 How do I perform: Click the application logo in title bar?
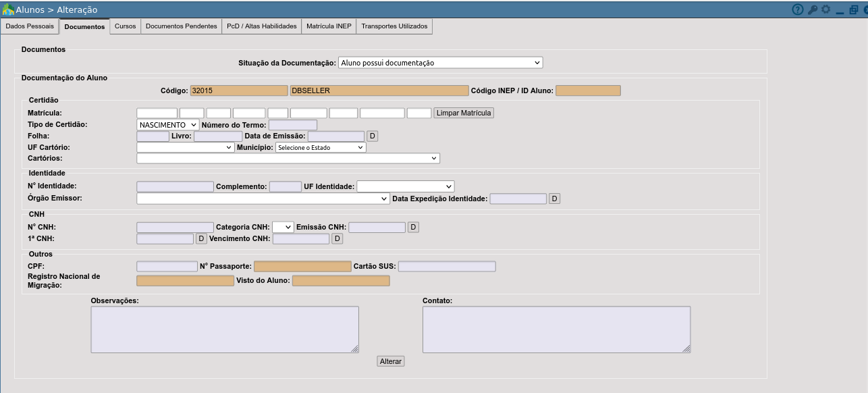coord(8,9)
